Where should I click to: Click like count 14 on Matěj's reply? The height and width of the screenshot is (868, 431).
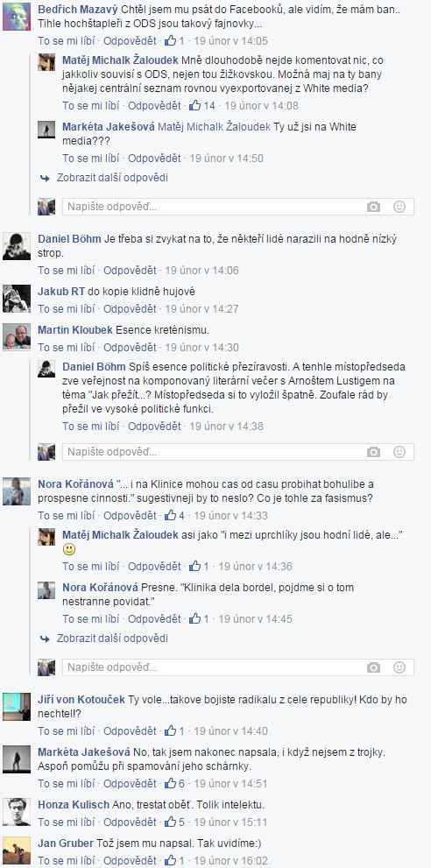(202, 106)
